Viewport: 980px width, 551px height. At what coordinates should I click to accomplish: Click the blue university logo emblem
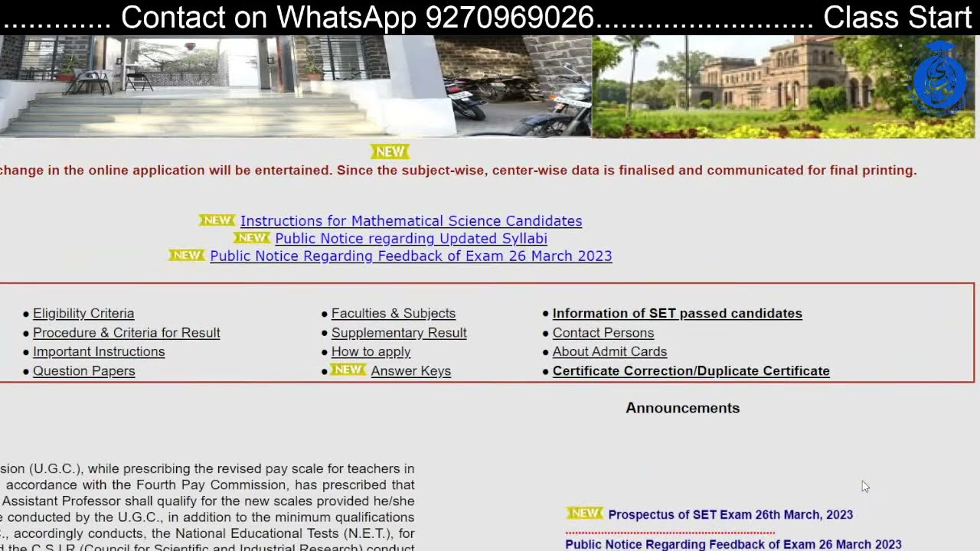coord(941,79)
